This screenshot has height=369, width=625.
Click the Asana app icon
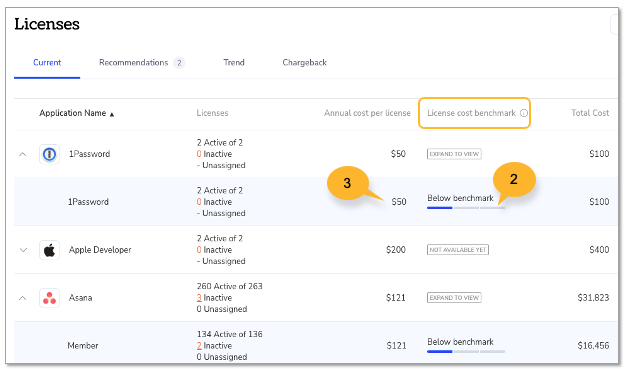pyautogui.click(x=49, y=298)
